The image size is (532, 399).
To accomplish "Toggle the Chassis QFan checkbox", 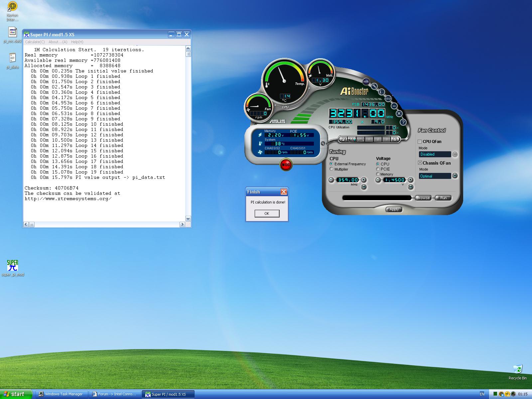I will 420,163.
